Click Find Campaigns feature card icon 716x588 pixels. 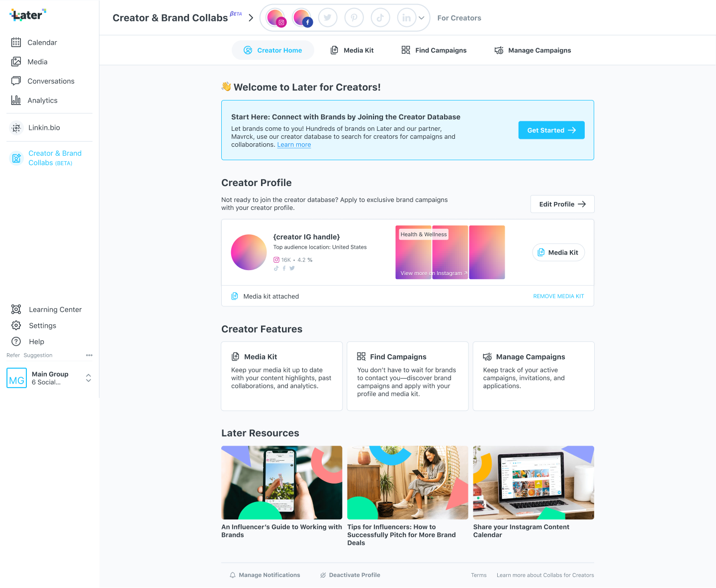point(361,357)
